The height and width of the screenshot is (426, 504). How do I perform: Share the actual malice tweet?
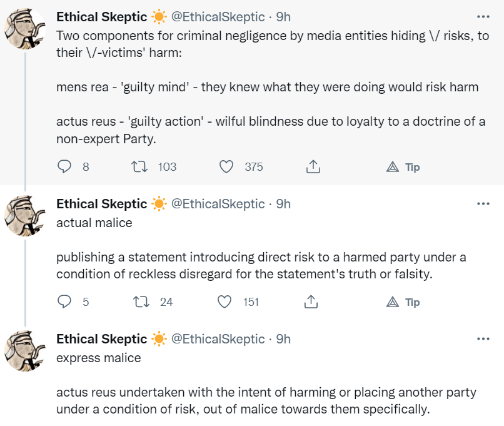pos(311,302)
